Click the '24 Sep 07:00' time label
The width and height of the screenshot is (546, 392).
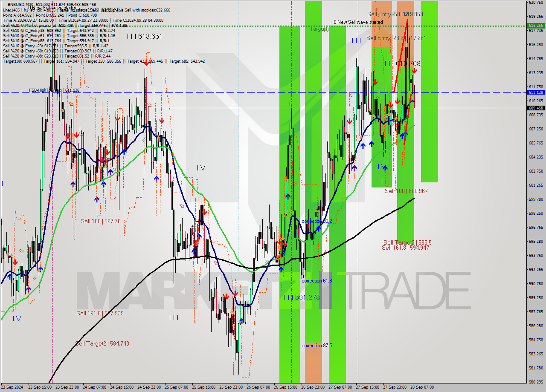coord(94,387)
